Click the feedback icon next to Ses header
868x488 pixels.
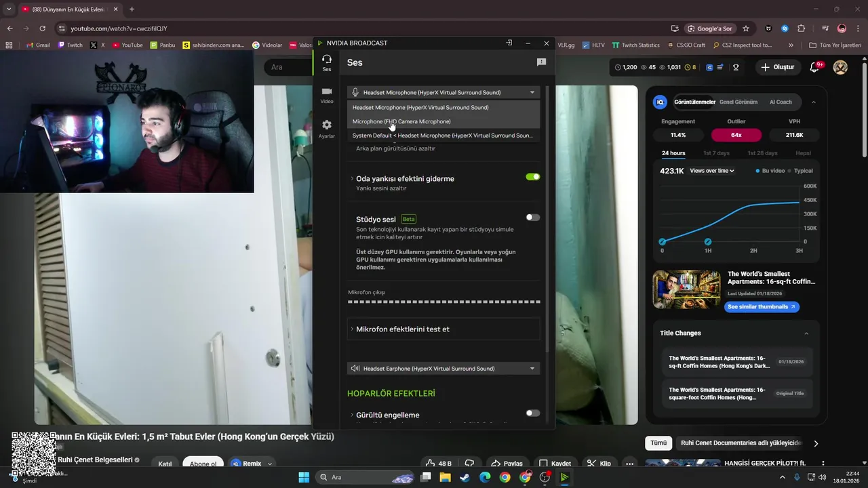[x=541, y=62]
